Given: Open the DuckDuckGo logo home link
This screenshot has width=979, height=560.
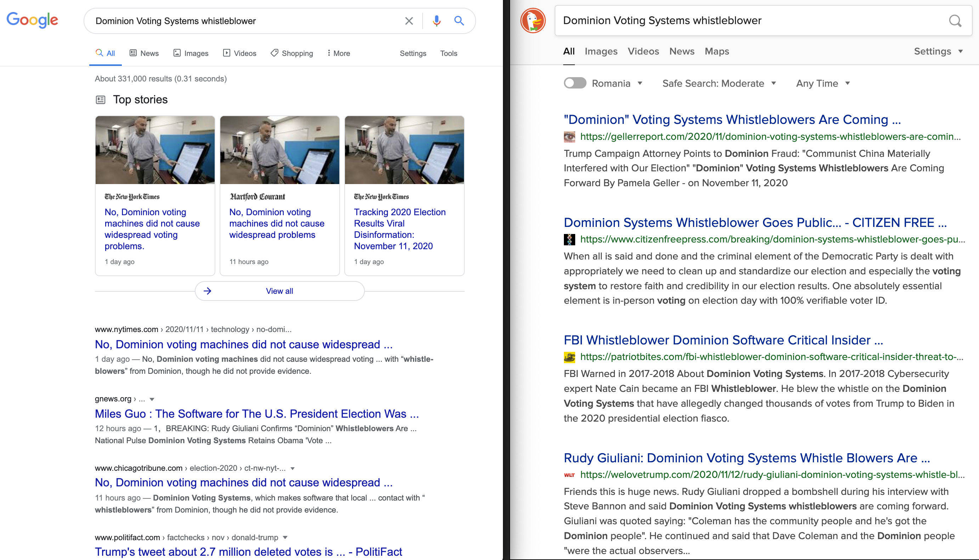Looking at the screenshot, I should [533, 21].
